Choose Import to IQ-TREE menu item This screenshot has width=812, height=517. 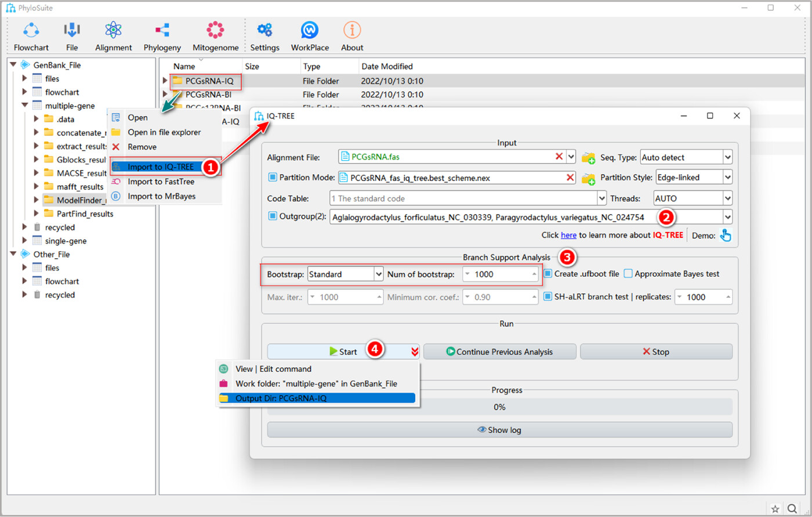click(x=166, y=167)
